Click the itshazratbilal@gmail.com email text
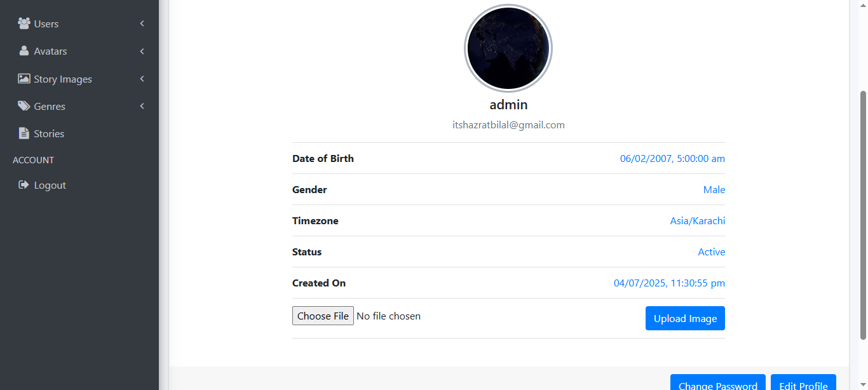The width and height of the screenshot is (868, 390). click(x=508, y=124)
